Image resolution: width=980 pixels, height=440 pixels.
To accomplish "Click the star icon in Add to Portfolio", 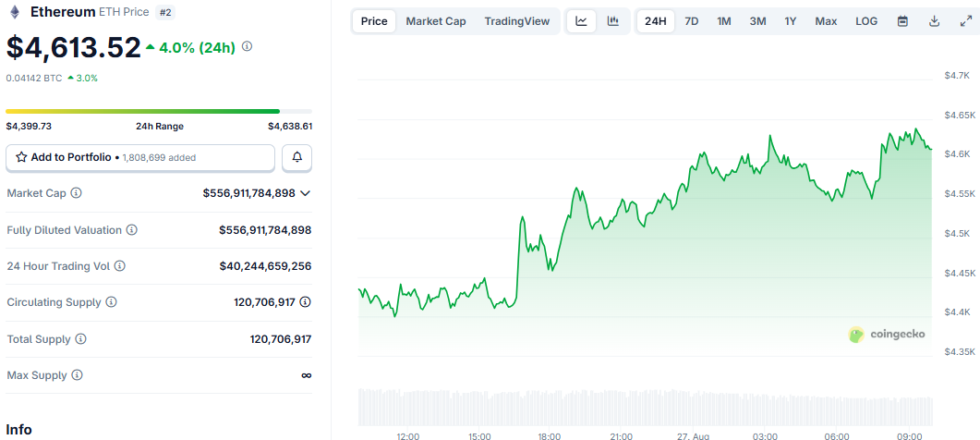I will (21, 157).
